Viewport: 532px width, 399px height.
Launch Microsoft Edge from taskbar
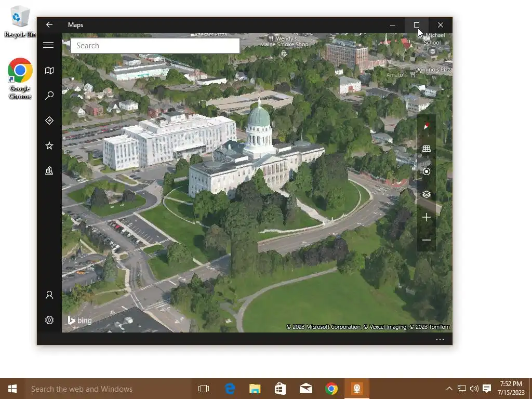230,389
